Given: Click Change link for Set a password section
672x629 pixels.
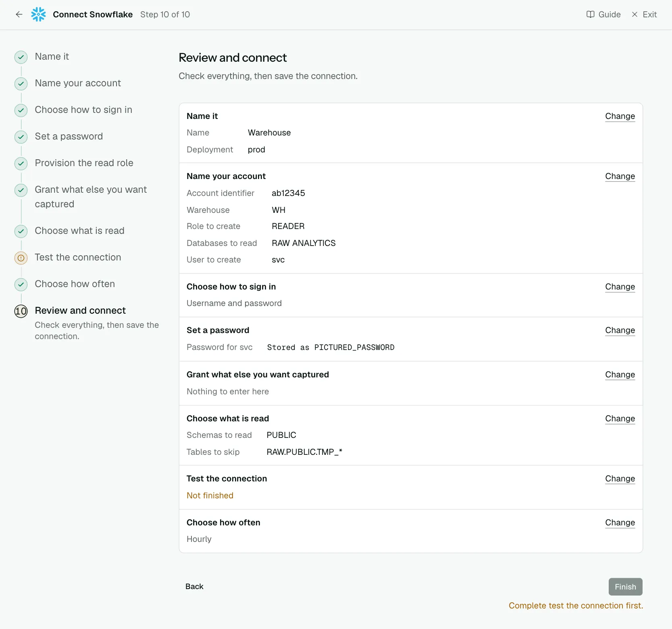Looking at the screenshot, I should [x=620, y=330].
